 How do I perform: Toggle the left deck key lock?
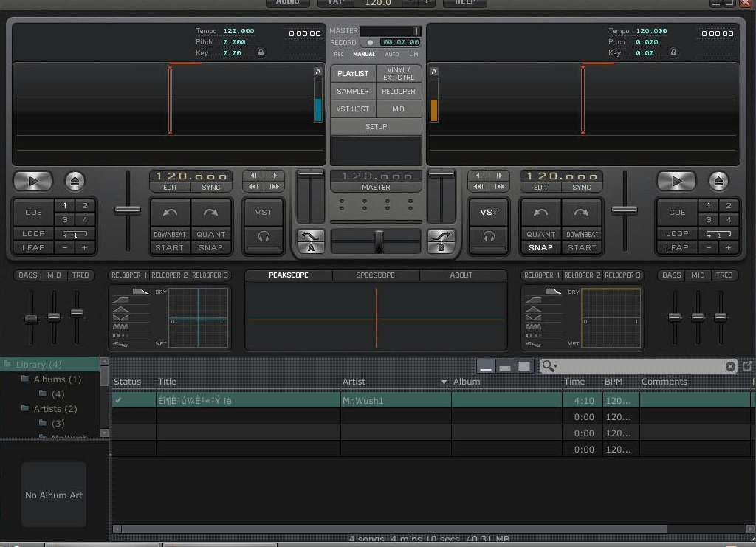point(261,53)
